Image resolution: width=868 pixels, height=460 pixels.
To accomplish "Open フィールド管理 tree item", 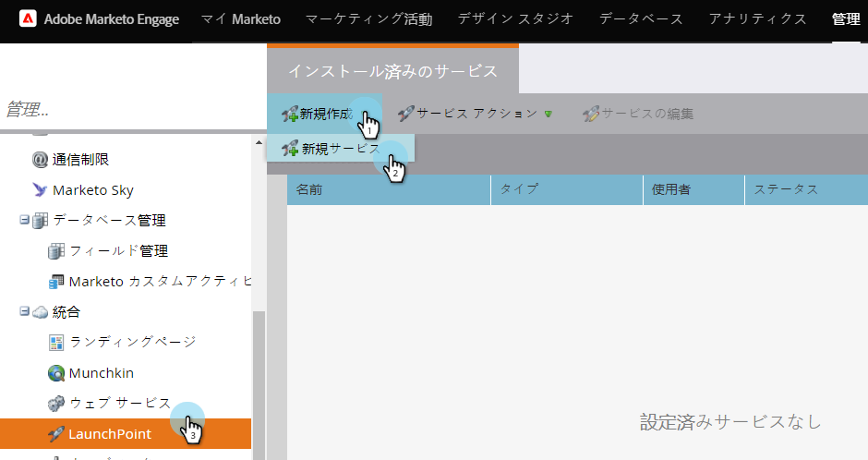I will 118,250.
